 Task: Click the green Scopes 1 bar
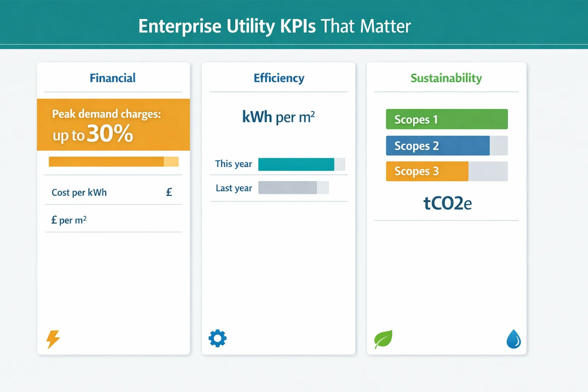click(x=447, y=119)
